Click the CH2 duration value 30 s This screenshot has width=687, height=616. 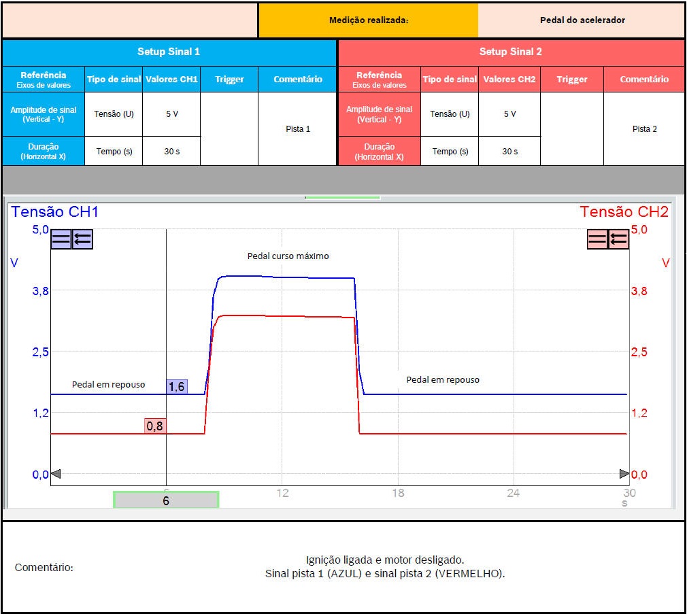point(509,152)
